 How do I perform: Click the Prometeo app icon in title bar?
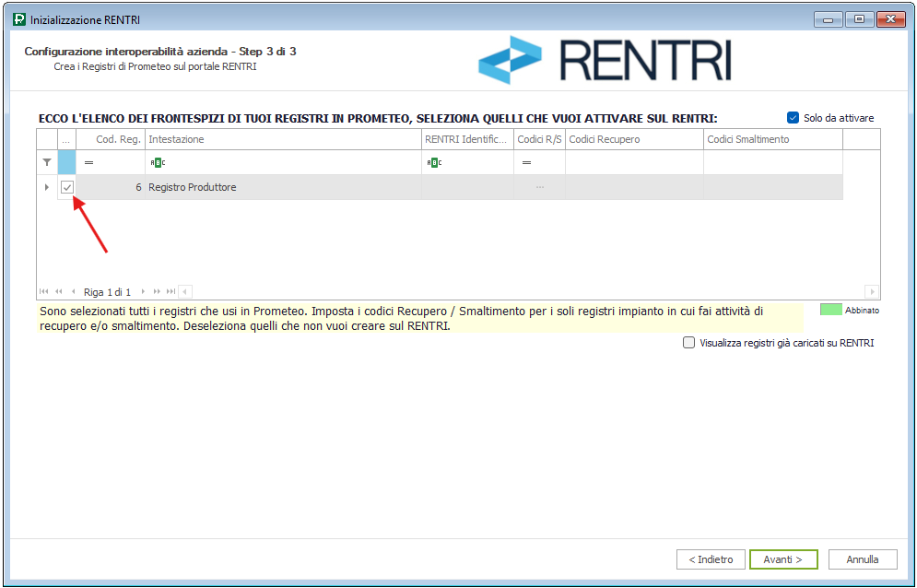tap(19, 19)
